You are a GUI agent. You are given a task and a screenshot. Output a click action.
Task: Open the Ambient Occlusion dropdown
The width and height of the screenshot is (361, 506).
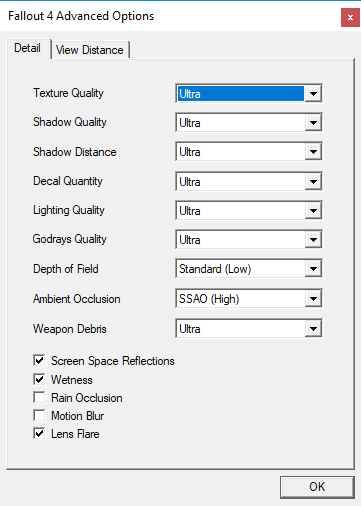(249, 299)
